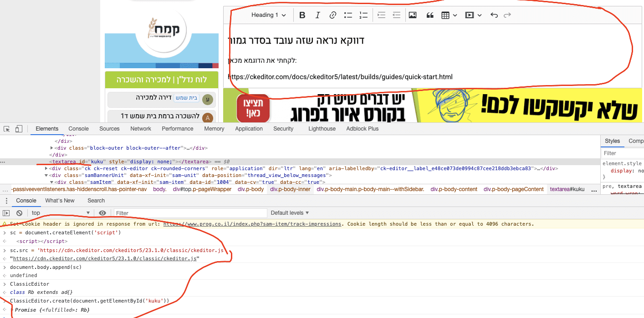Image resolution: width=644 pixels, height=318 pixels.
Task: Open the Heading 1 style dropdown
Action: (269, 15)
